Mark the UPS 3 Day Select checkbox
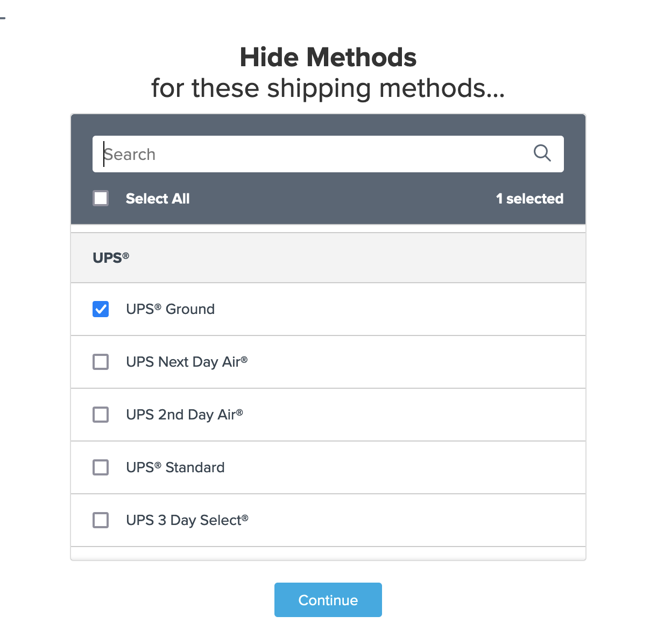 click(x=101, y=520)
